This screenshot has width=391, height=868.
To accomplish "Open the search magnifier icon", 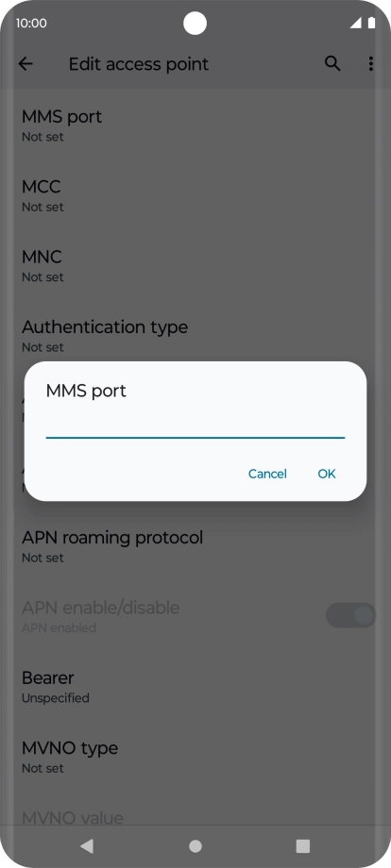I will [x=332, y=63].
